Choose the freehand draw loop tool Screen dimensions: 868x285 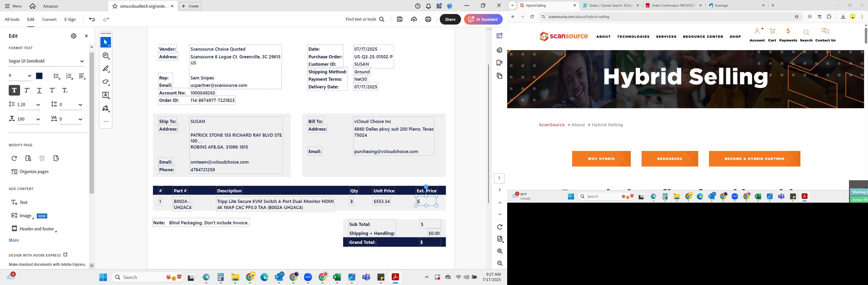click(106, 82)
